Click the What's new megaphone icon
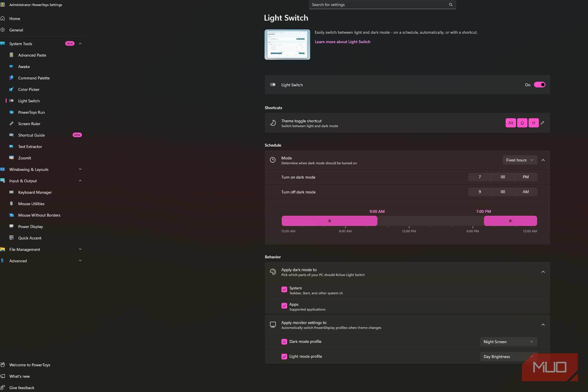588x392 pixels. 3,376
